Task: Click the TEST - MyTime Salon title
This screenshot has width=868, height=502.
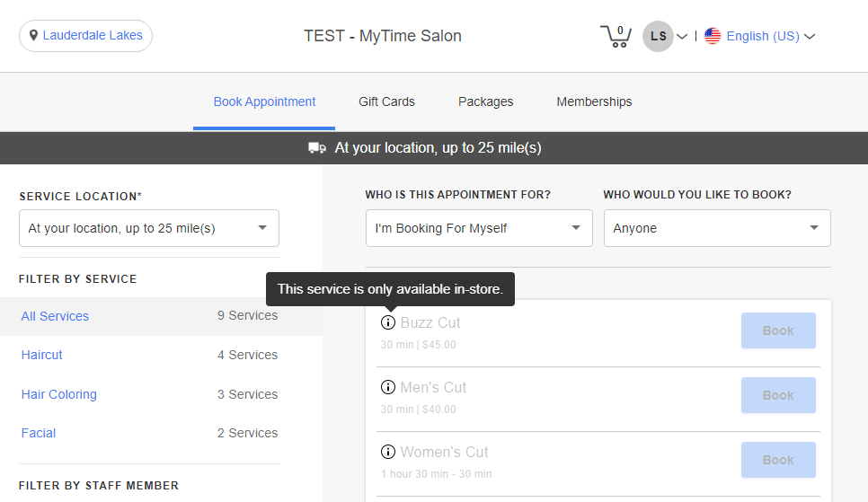Action: (383, 36)
